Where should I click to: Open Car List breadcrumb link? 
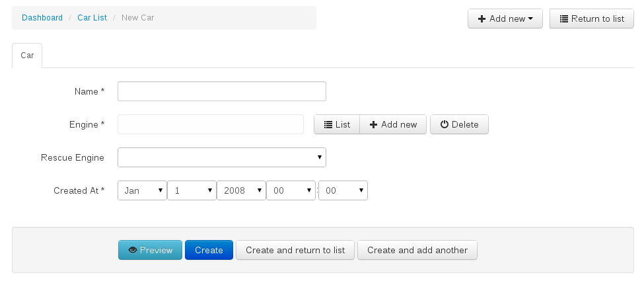(x=92, y=18)
